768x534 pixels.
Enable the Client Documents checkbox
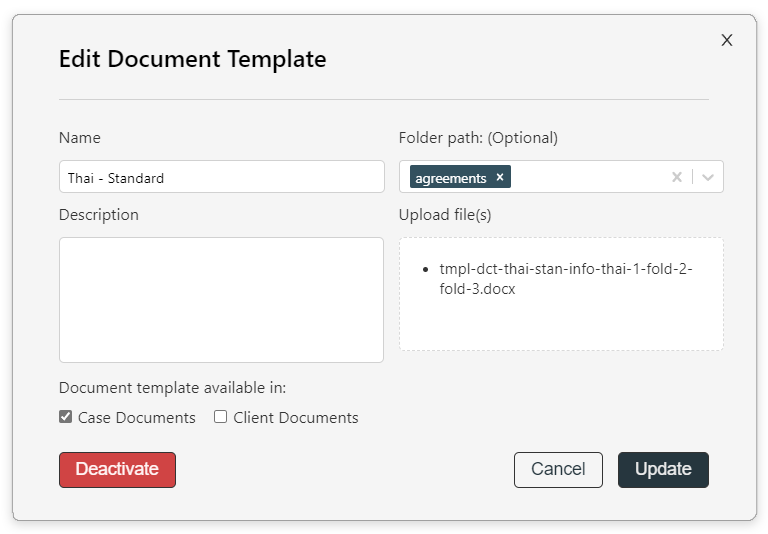click(x=220, y=416)
